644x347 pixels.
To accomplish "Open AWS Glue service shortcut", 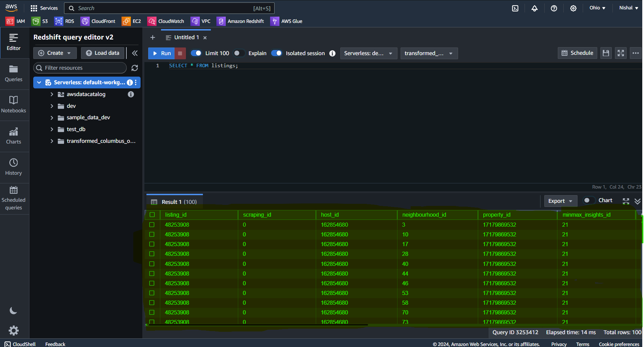I will point(286,21).
